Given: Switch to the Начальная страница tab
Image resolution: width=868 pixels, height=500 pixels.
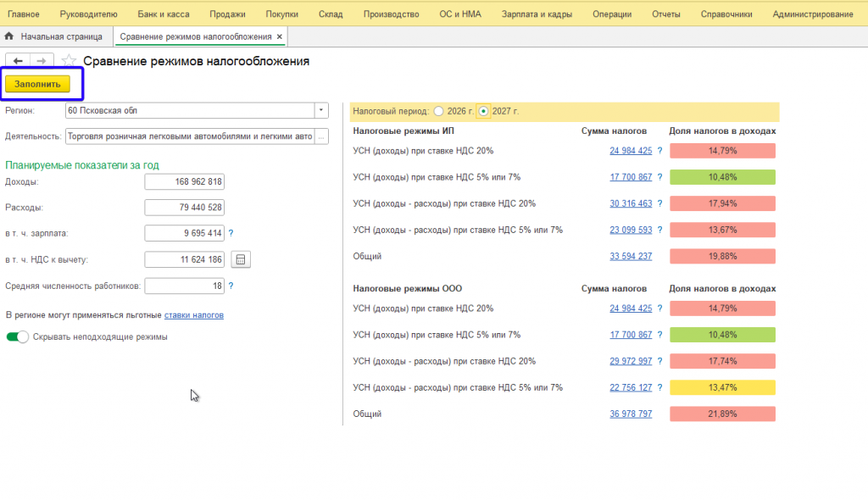Looking at the screenshot, I should (x=61, y=36).
